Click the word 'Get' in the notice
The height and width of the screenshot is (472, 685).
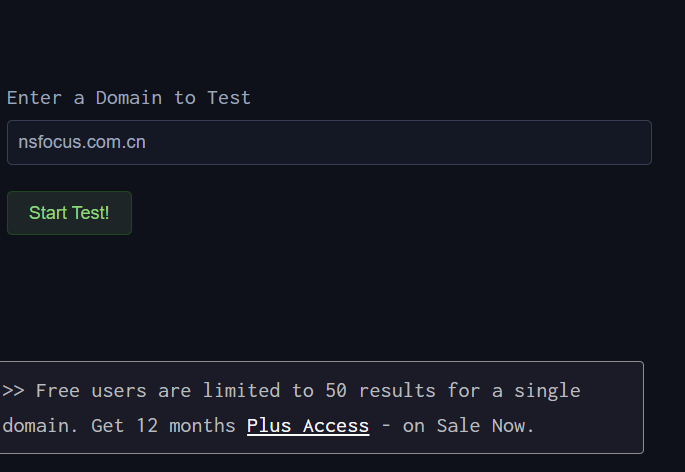point(108,426)
